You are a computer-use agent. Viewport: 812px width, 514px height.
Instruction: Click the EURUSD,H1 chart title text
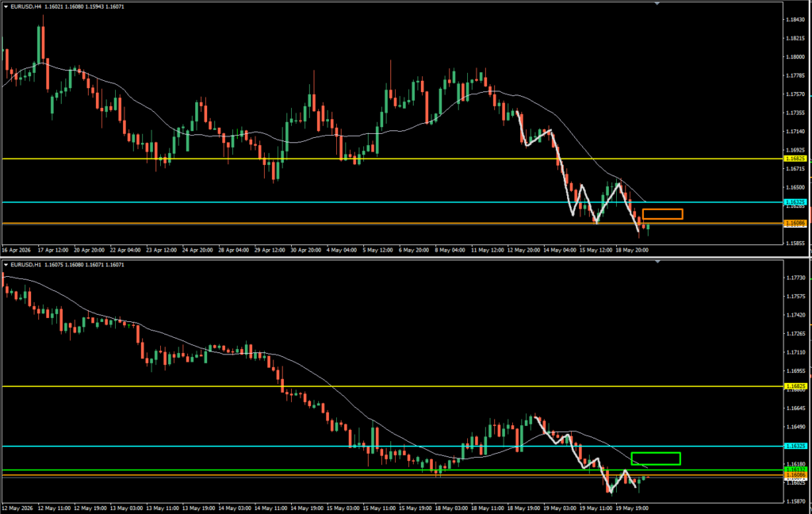click(x=26, y=265)
